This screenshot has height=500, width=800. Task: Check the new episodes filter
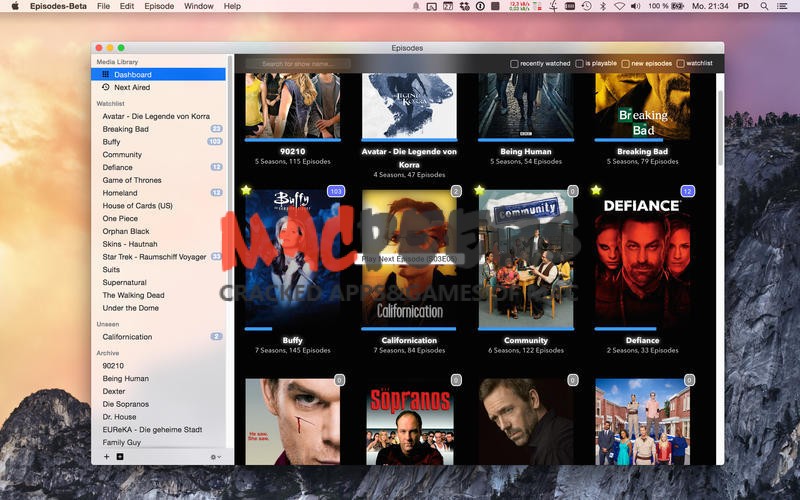tap(625, 64)
